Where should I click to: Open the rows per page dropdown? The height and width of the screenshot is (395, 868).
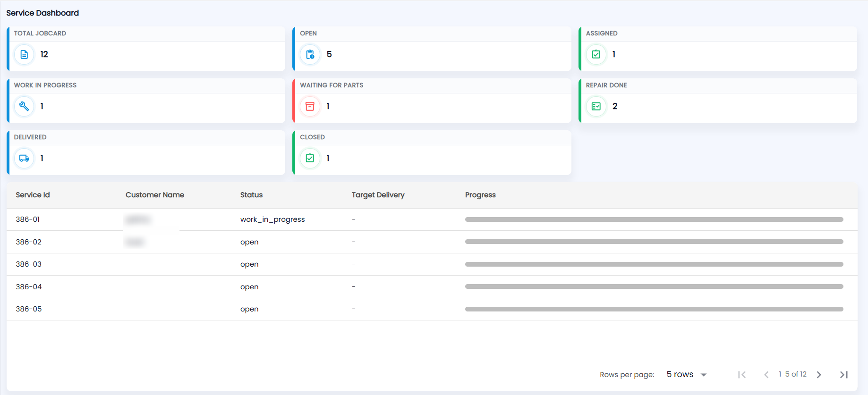pos(687,374)
